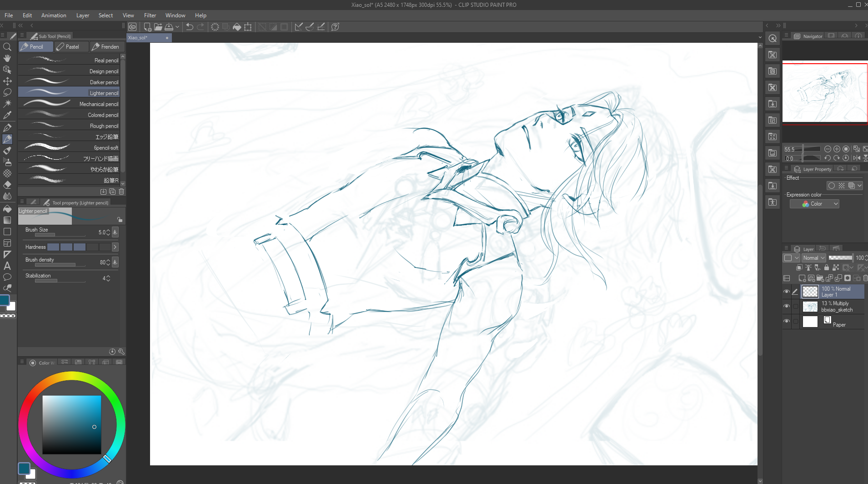Choose the Rough pencil brush
868x484 pixels.
69,126
